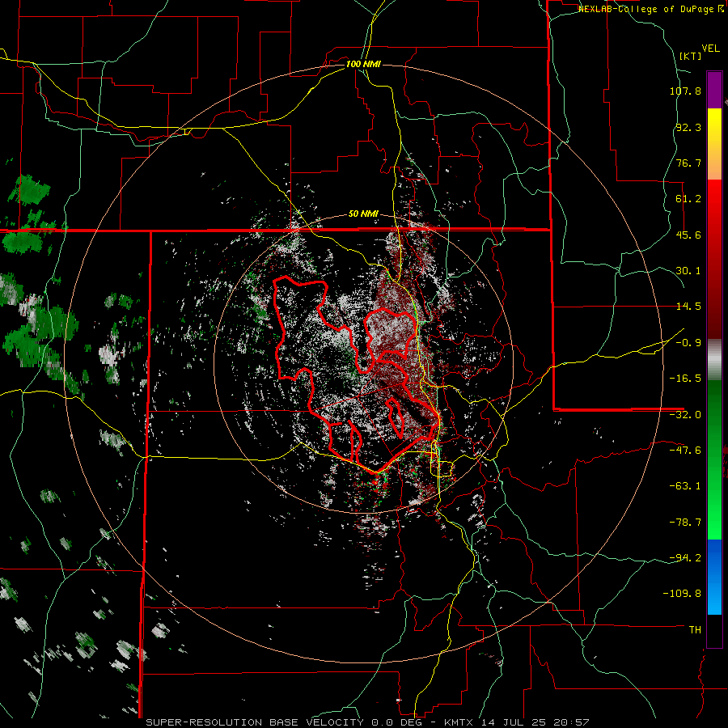
Task: Click the 45.6 velocity scale value
Action: (688, 235)
